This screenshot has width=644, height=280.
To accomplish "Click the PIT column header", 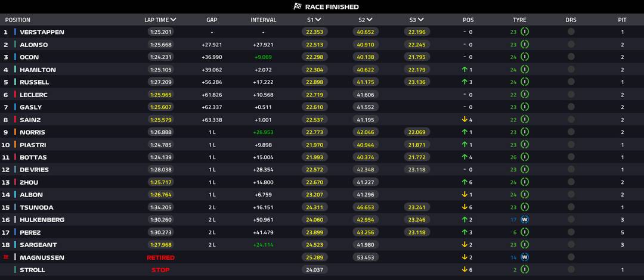I will click(622, 20).
